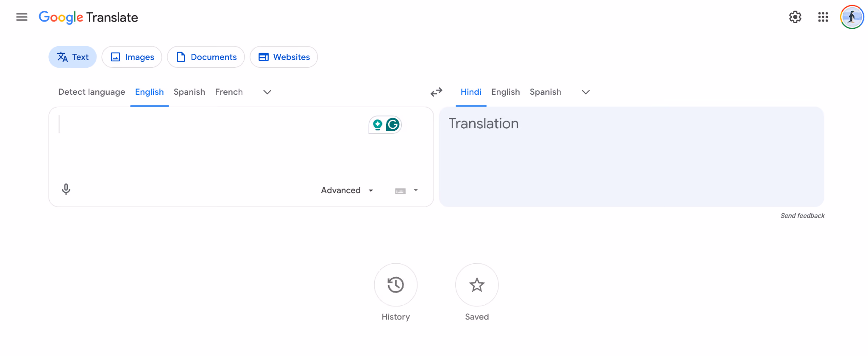The width and height of the screenshot is (868, 356).
Task: Switch to the Websites translation mode
Action: tap(284, 57)
